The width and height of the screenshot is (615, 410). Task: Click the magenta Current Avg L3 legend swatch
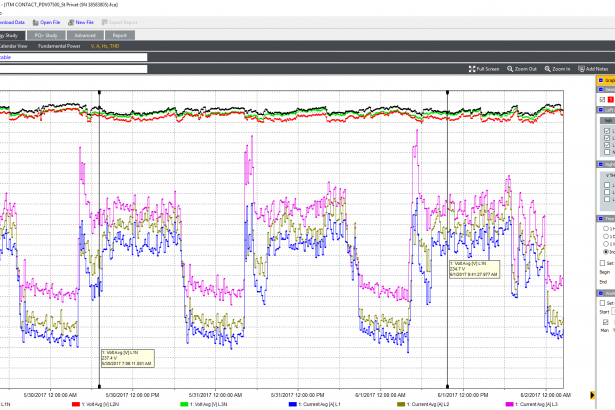tap(510, 403)
